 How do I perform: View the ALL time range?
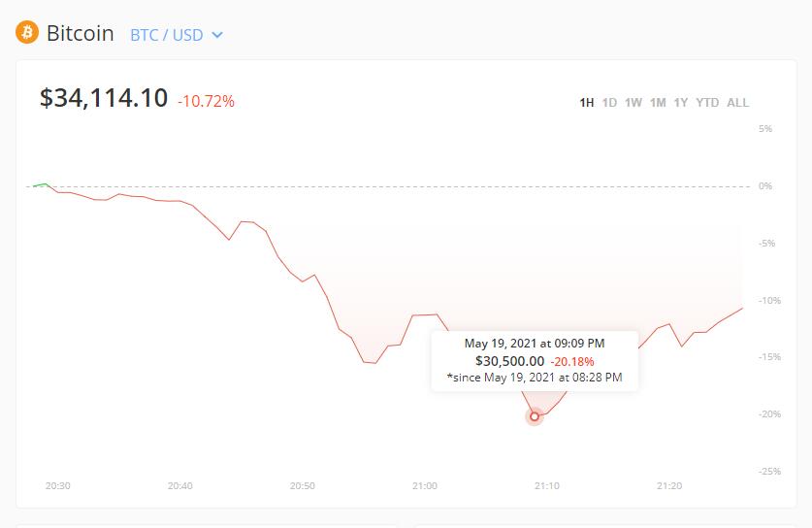click(737, 103)
